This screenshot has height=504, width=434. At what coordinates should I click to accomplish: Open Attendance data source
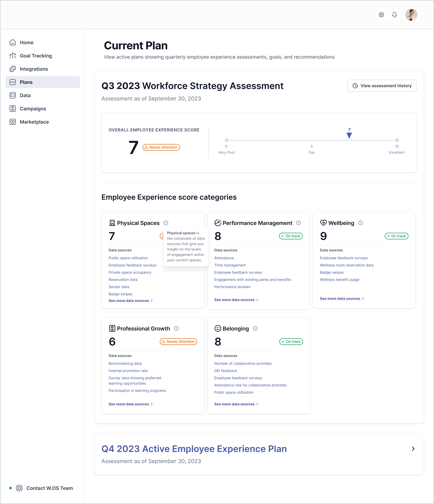pos(224,258)
